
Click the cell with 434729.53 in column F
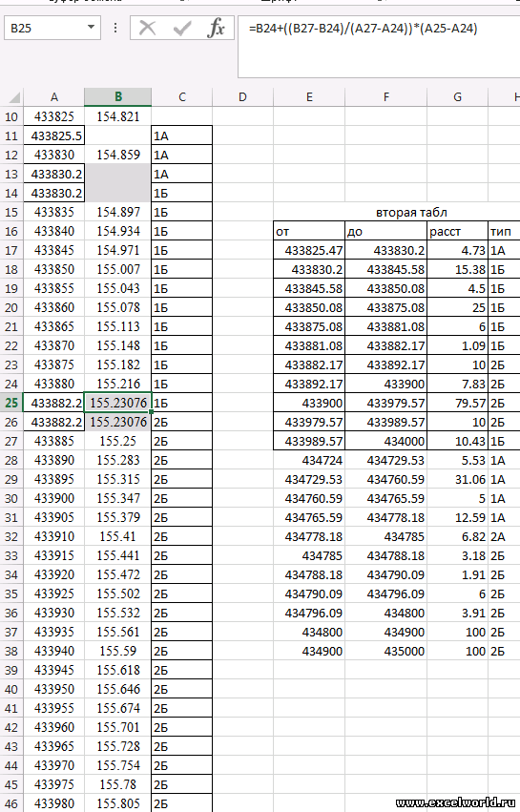[385, 460]
